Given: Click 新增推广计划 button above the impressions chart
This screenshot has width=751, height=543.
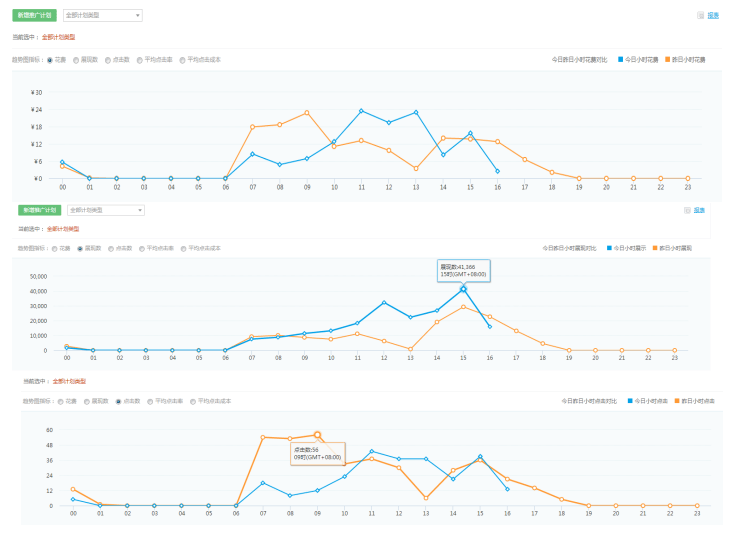Looking at the screenshot, I should coord(38,210).
